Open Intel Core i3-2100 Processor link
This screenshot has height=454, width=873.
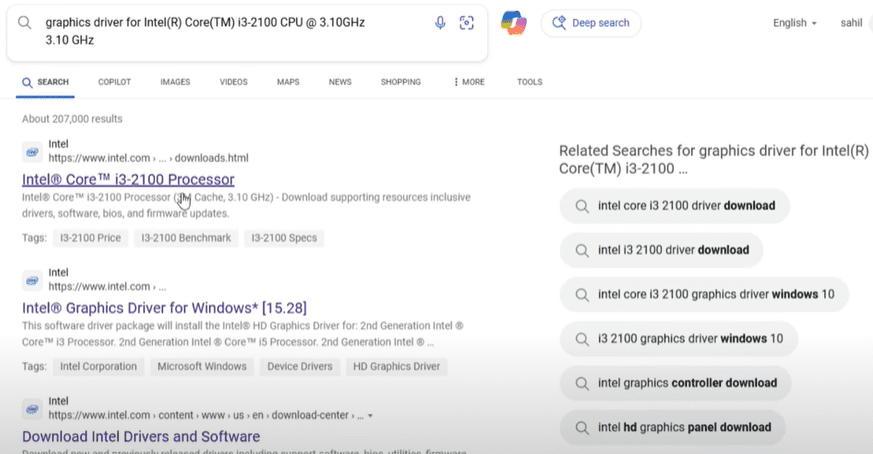(128, 180)
